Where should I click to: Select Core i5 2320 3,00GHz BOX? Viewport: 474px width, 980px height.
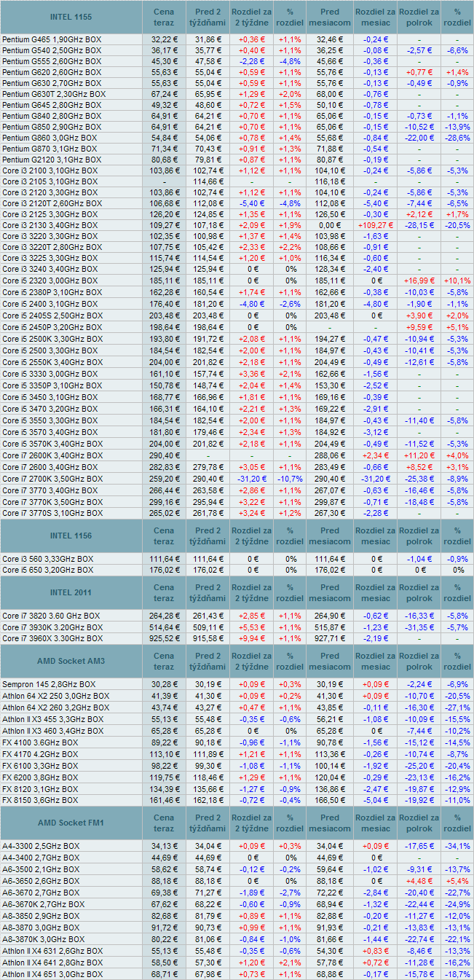point(50,280)
